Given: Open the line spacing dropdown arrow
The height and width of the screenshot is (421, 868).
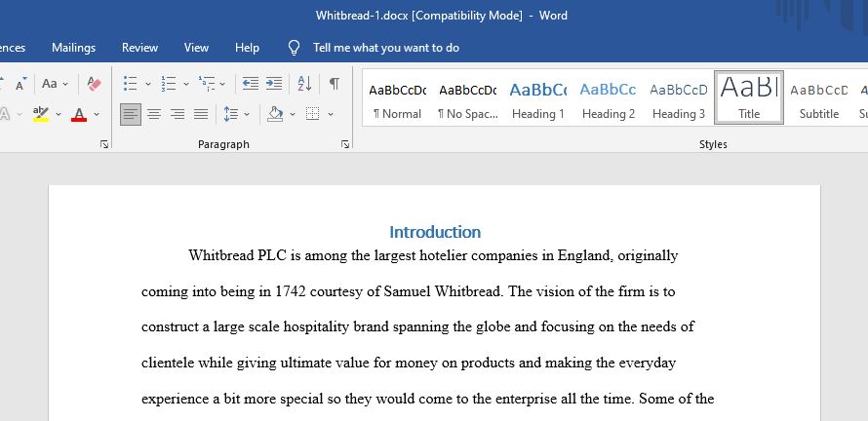Looking at the screenshot, I should click(x=247, y=115).
